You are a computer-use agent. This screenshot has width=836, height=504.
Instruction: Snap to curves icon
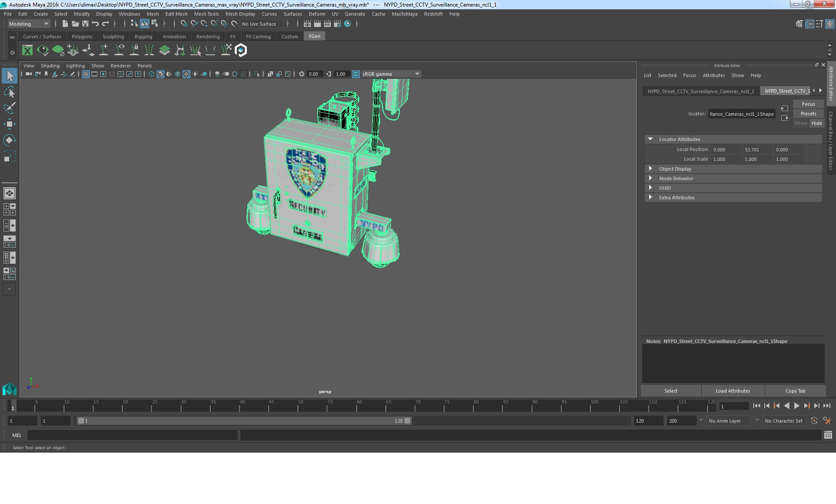(194, 24)
